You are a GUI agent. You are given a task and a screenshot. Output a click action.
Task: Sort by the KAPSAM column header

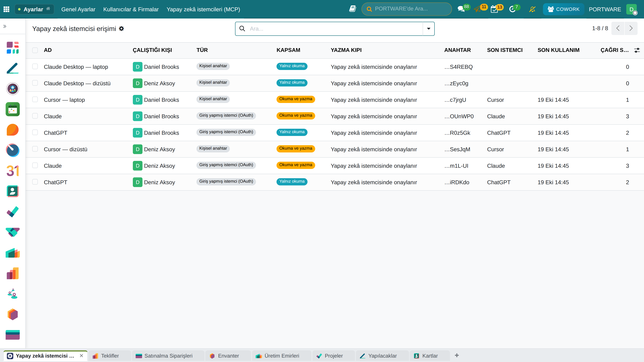288,50
